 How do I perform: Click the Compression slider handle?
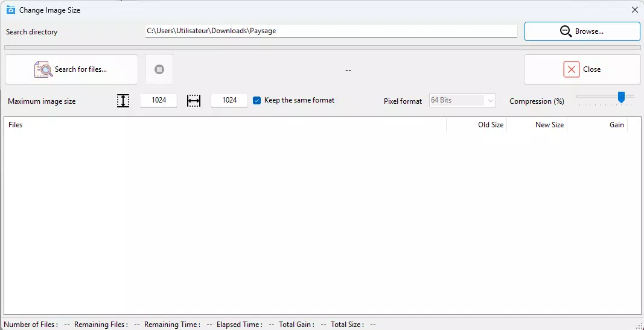622,97
